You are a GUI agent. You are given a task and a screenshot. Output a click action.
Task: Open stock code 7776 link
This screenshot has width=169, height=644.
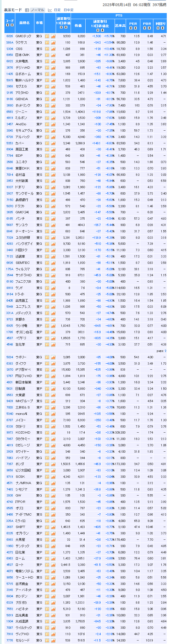tap(10, 640)
